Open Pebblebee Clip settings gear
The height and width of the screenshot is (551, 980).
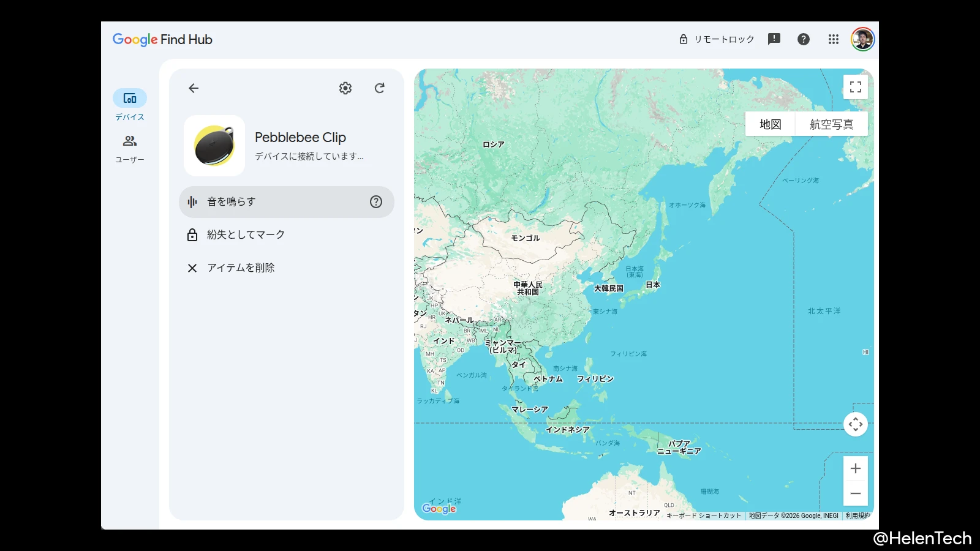pyautogui.click(x=345, y=88)
